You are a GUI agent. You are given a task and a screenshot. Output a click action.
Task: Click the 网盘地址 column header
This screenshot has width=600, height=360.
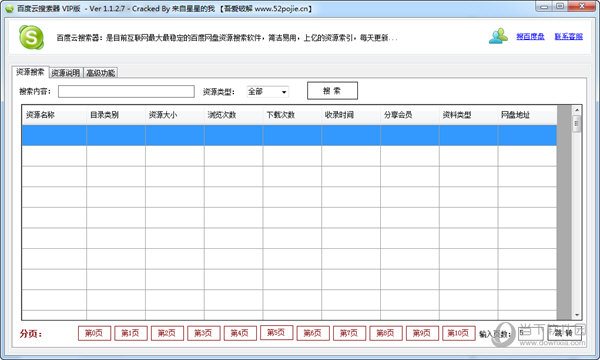pyautogui.click(x=527, y=115)
